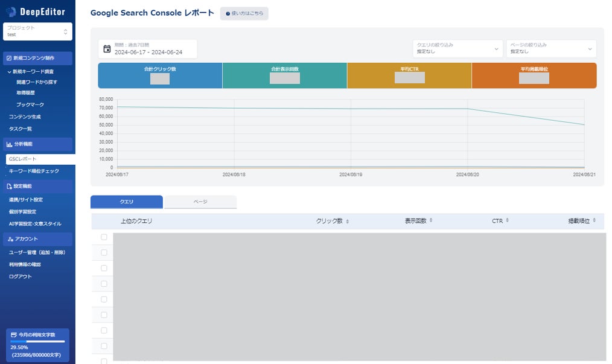Open 連携/サイト設定 settings link

tap(26, 200)
